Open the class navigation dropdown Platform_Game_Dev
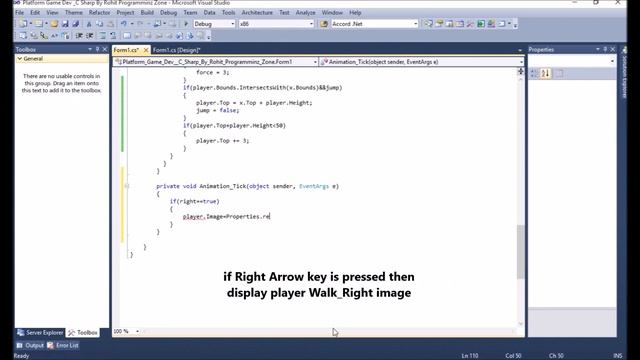 315,62
